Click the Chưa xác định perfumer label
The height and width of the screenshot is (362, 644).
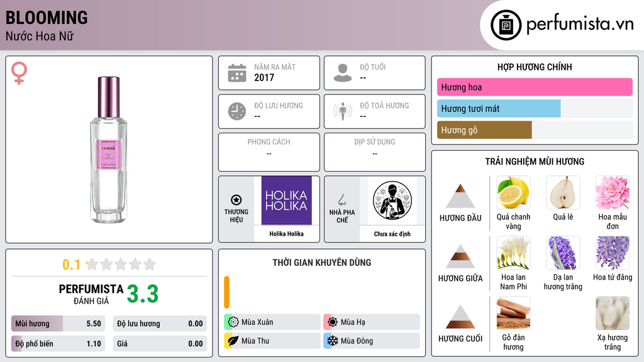coord(392,234)
